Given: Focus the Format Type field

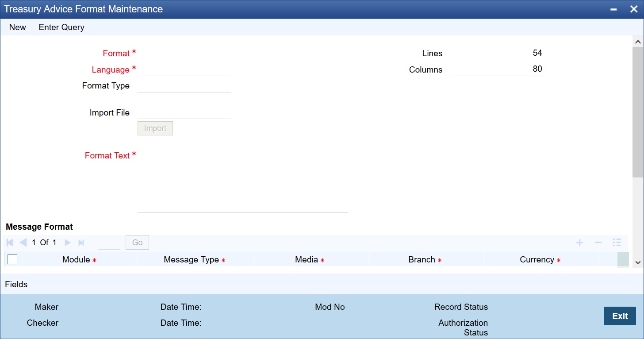Looking at the screenshot, I should click(184, 86).
